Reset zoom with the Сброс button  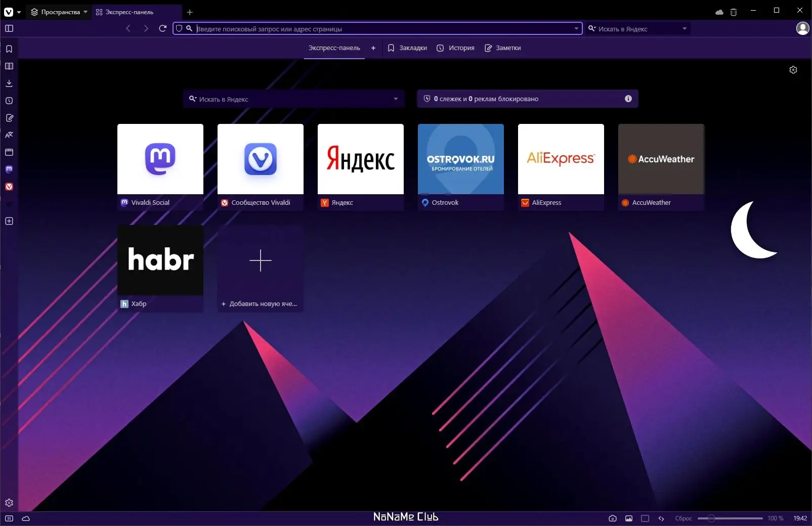(x=683, y=518)
